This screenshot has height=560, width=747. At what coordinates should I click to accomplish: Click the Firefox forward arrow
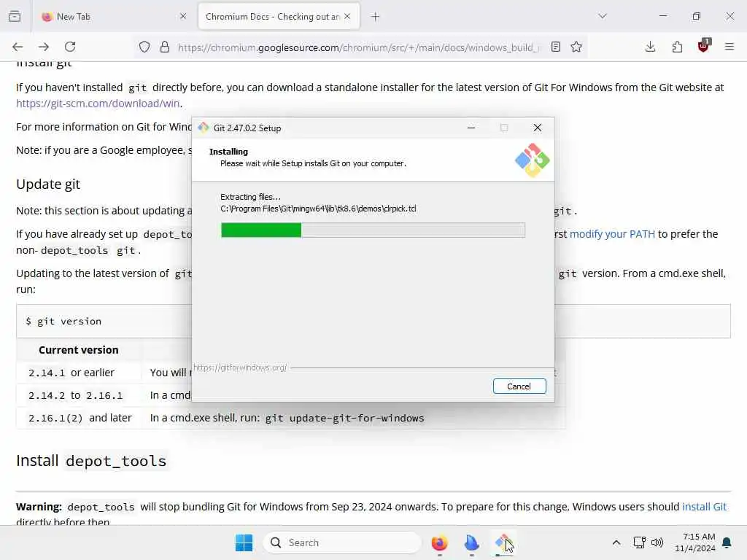(x=44, y=47)
